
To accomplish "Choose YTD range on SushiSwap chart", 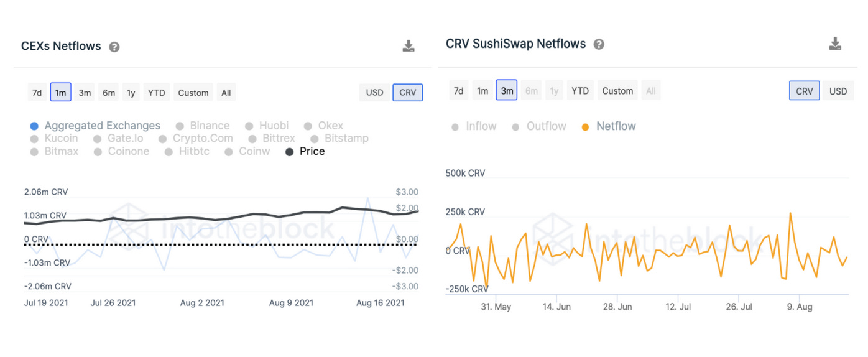I will 579,91.
